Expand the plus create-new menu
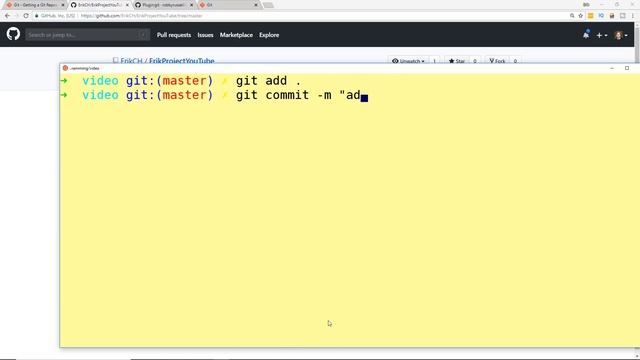640x360 pixels. point(602,36)
